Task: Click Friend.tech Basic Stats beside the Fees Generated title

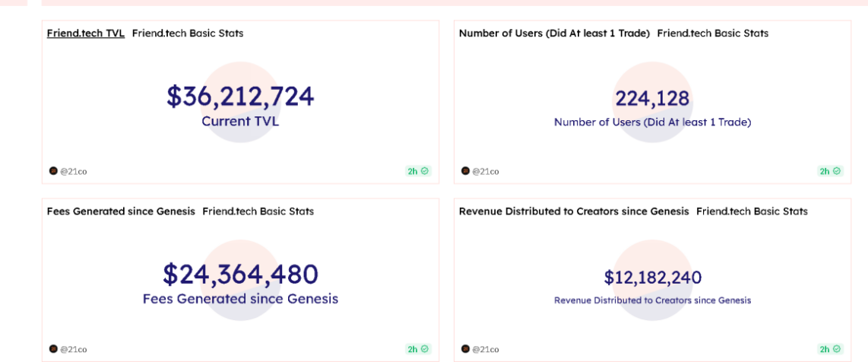Action: tap(258, 211)
